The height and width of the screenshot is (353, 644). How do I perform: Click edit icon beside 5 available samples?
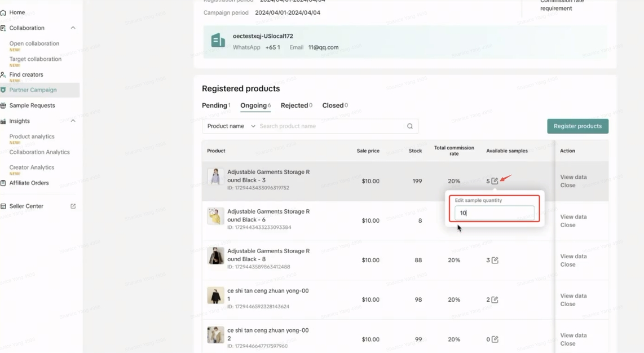click(x=495, y=181)
